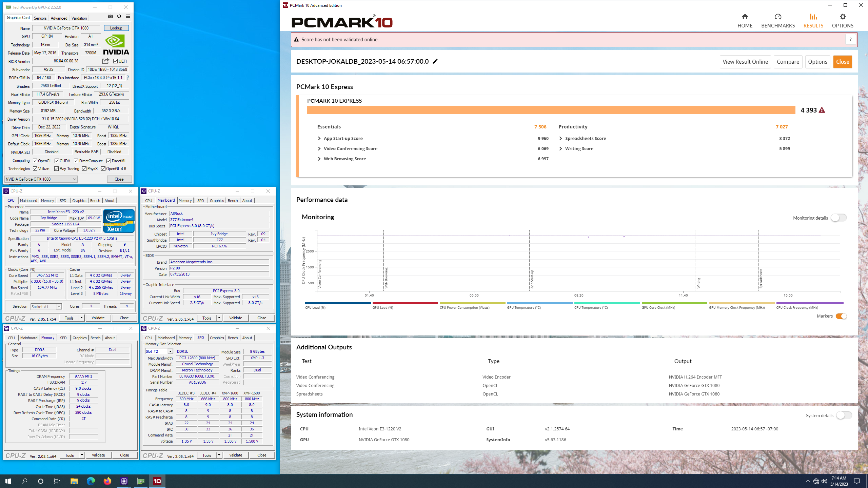Edit the result name with pencil icon
This screenshot has height=488, width=868.
click(435, 61)
